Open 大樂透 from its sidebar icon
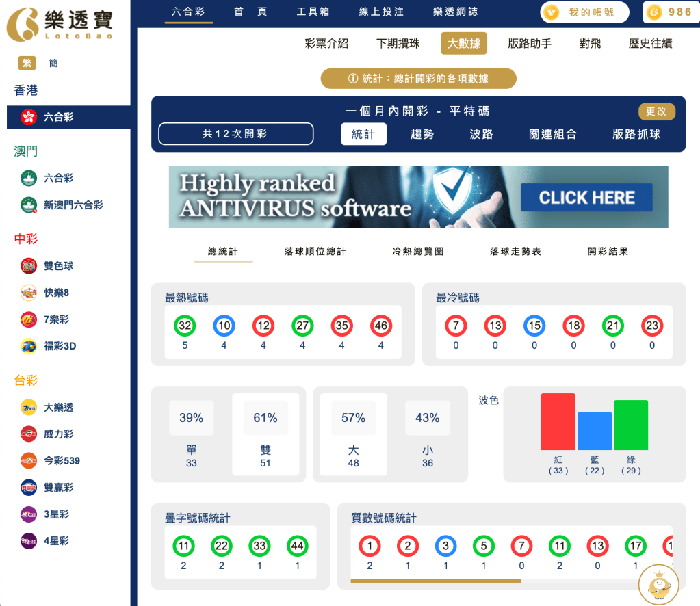 pyautogui.click(x=28, y=407)
